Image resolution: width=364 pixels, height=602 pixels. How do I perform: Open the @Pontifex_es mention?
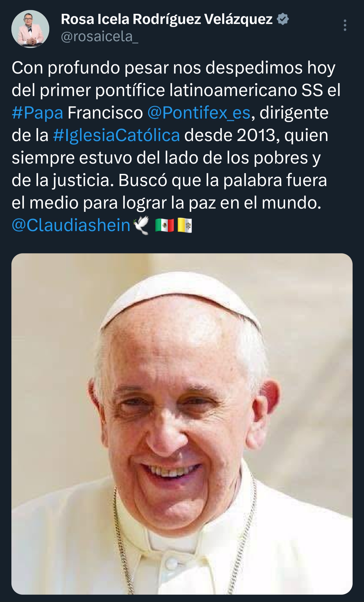pos(199,113)
